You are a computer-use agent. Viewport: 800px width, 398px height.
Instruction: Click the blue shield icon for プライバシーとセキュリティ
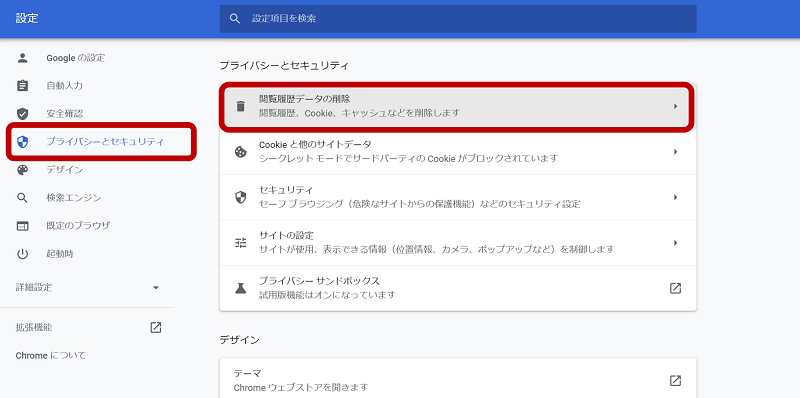22,141
